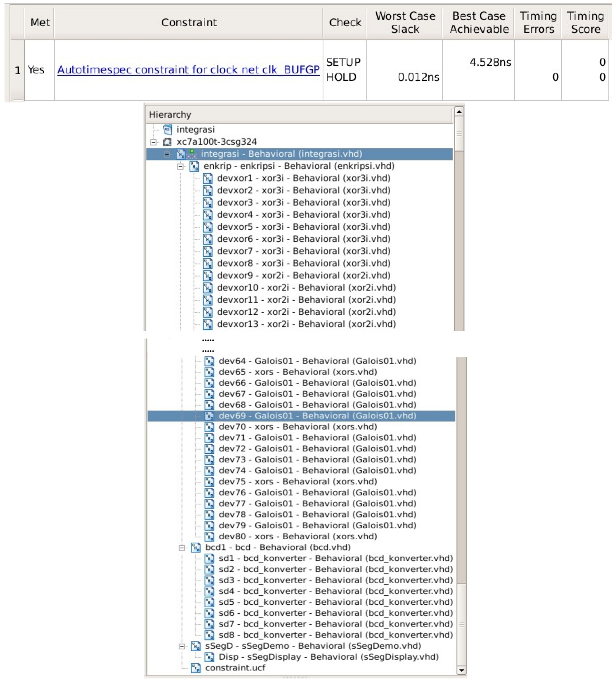Click the VHDL file icon for dev70
Viewport: 616px width, 683px height.
pos(209,427)
